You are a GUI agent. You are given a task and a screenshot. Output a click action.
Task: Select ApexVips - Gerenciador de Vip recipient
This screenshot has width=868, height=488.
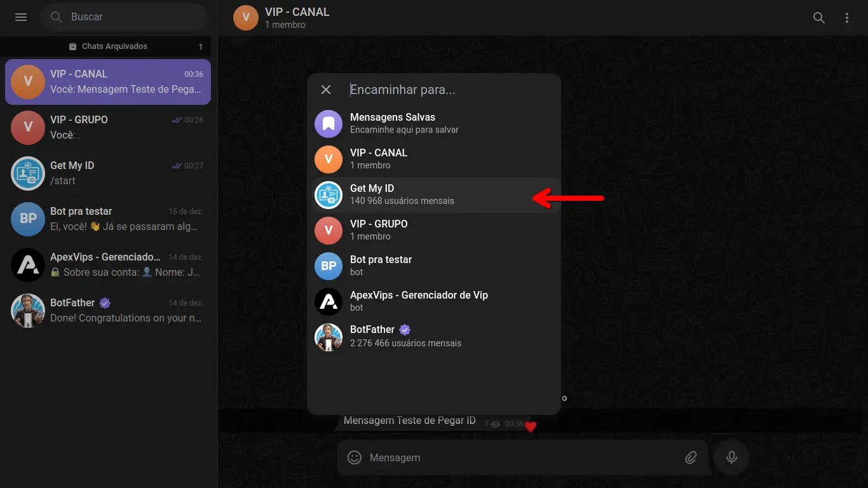coord(434,301)
